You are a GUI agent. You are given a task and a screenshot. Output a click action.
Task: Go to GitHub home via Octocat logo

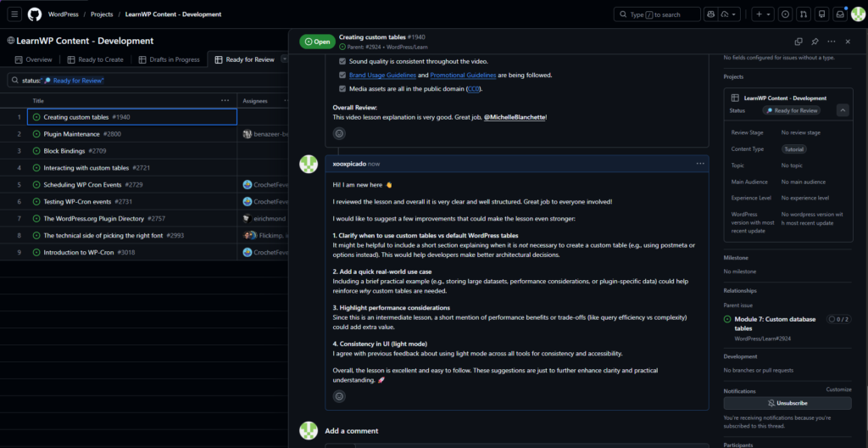[35, 14]
